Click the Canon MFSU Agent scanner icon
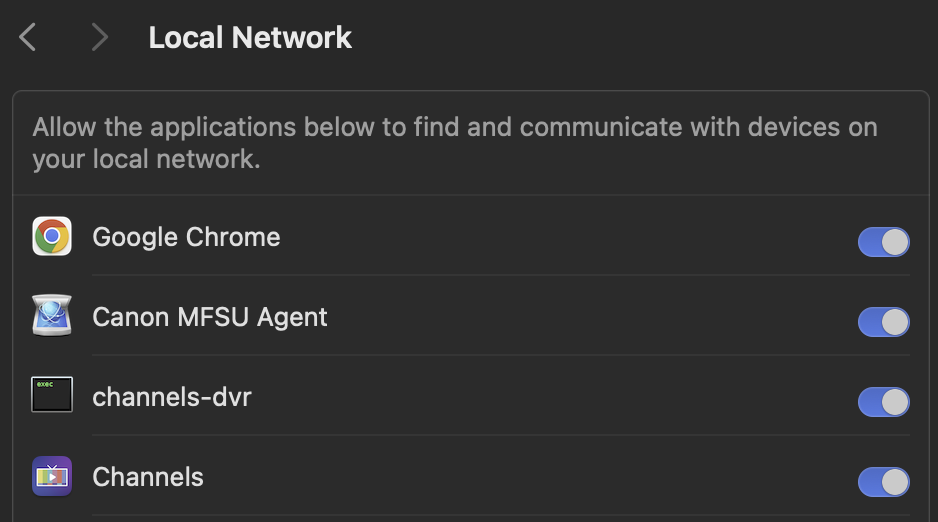The image size is (938, 522). (x=52, y=317)
